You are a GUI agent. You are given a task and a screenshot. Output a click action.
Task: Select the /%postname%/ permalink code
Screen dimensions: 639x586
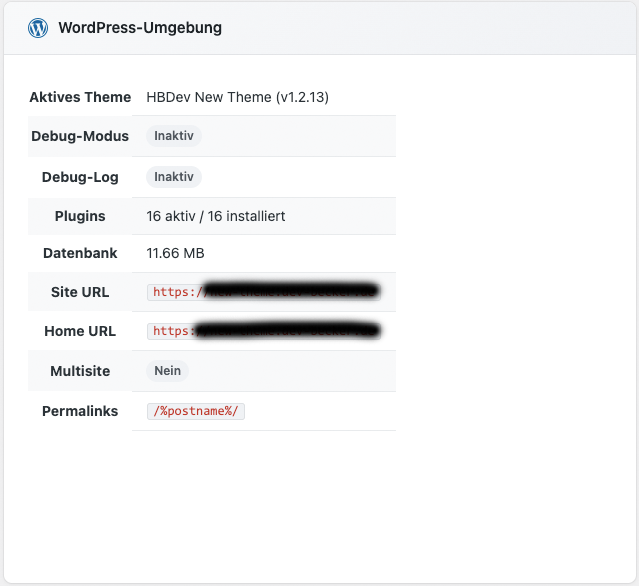tap(196, 411)
